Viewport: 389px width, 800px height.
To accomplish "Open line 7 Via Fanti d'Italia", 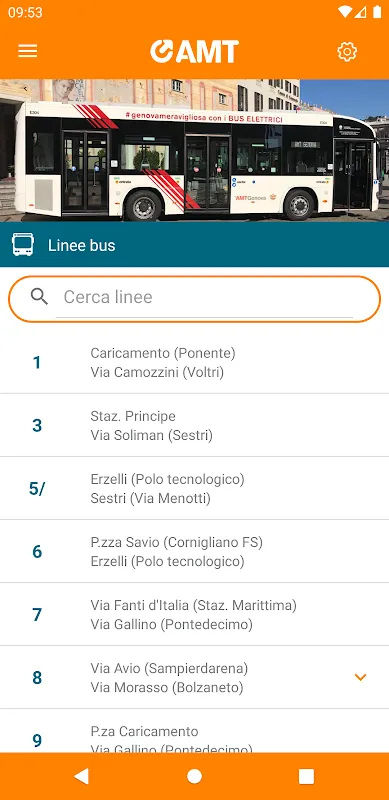I will 194,614.
